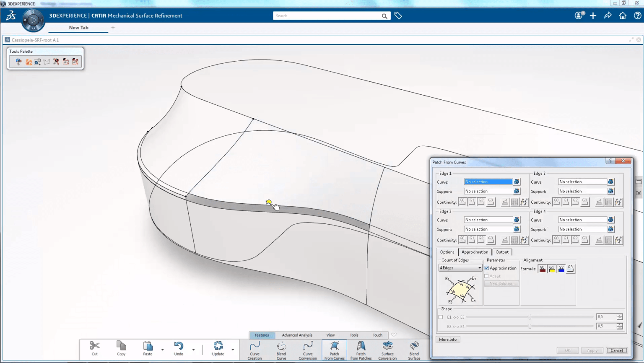
Task: Toggle the Approximation checkbox
Action: point(487,268)
